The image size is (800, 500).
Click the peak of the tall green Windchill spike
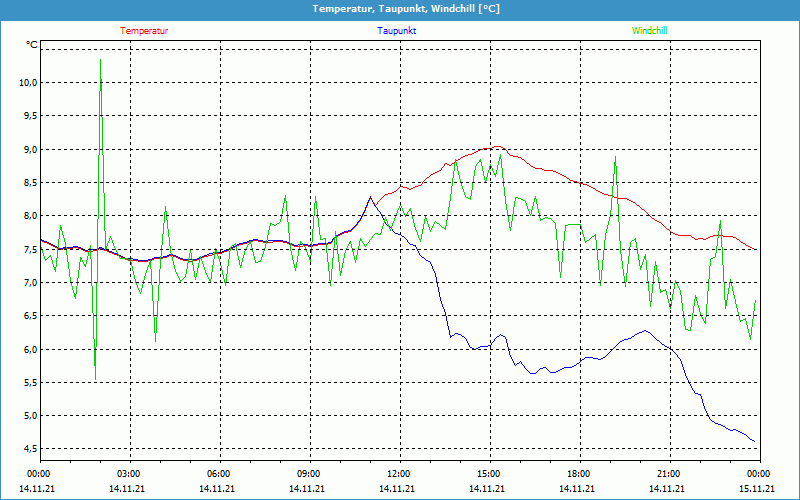100,60
